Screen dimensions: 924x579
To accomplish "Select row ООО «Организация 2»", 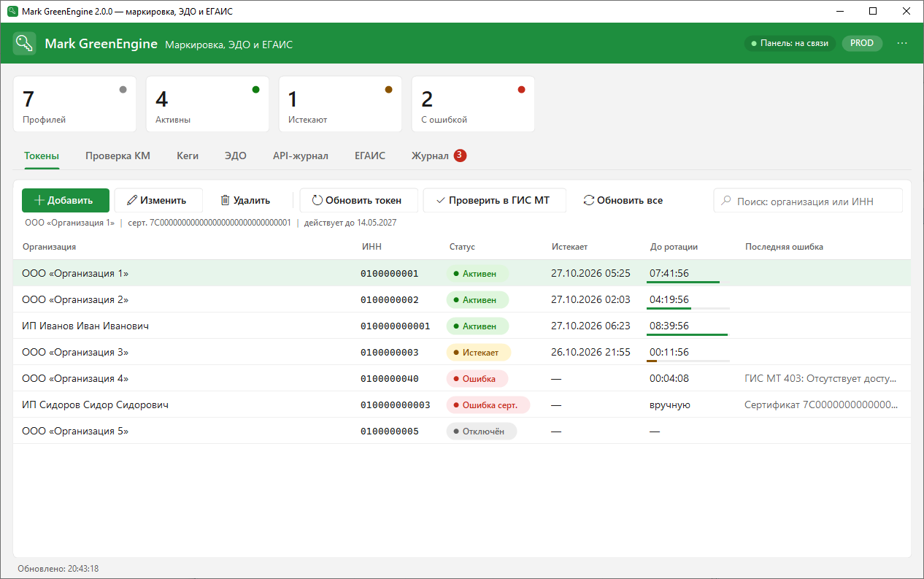I will click(x=462, y=299).
